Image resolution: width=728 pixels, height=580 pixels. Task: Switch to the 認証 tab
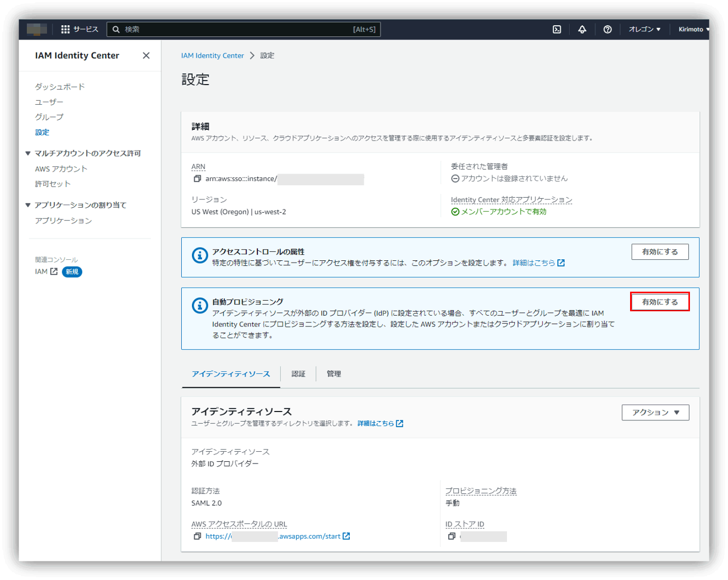(x=298, y=374)
